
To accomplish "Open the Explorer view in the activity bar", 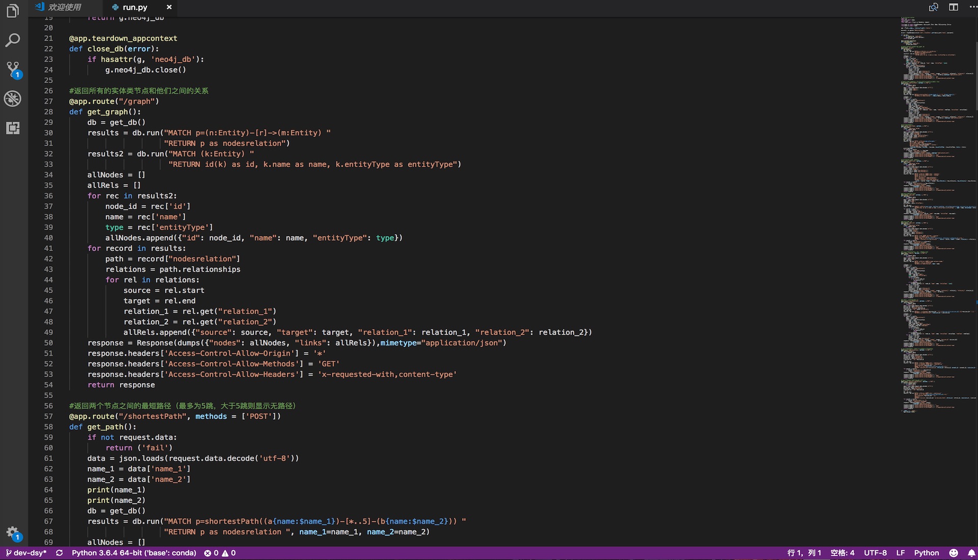I will (x=13, y=11).
